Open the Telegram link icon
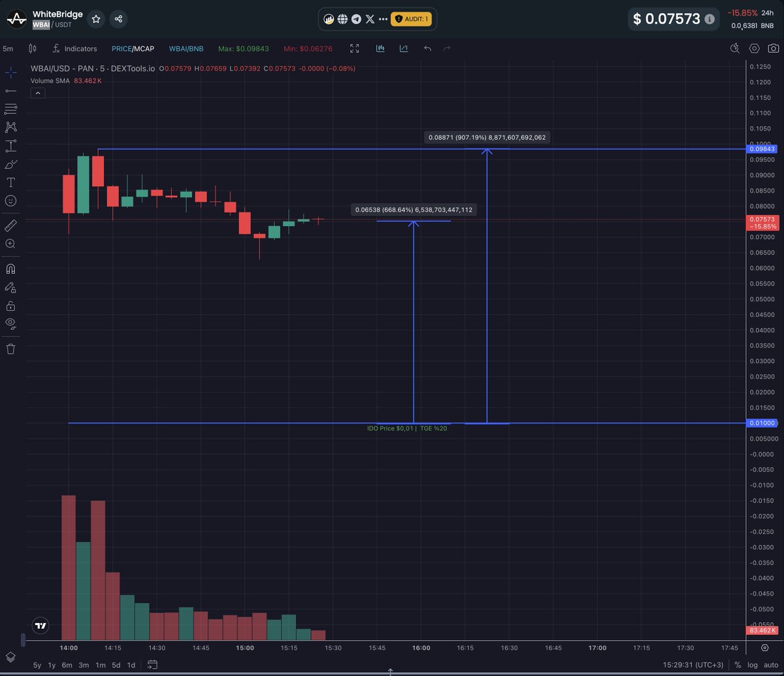 [356, 19]
